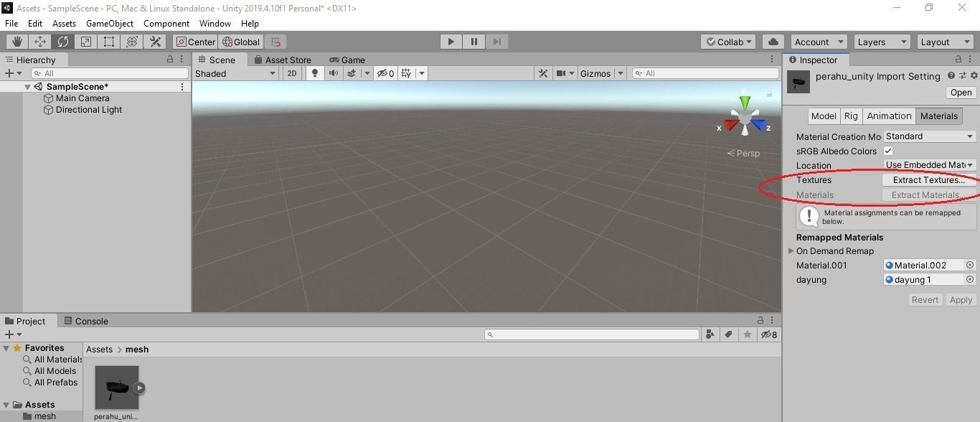This screenshot has width=980, height=422.
Task: Toggle grid snapping icon in toolbar
Action: tap(275, 42)
